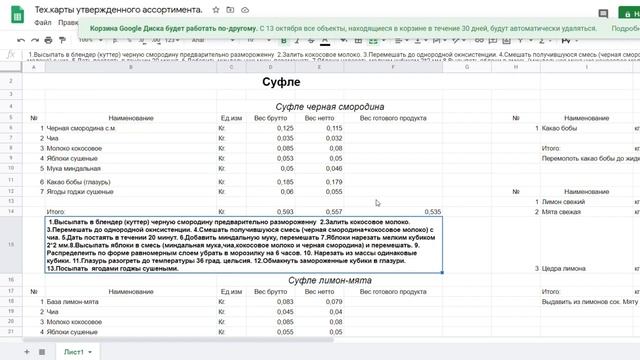Select cell Суфле черная смородина

(329, 107)
